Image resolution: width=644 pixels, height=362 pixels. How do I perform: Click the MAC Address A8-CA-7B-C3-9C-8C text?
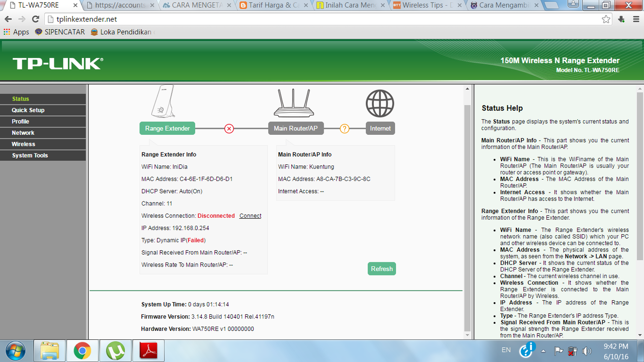324,179
